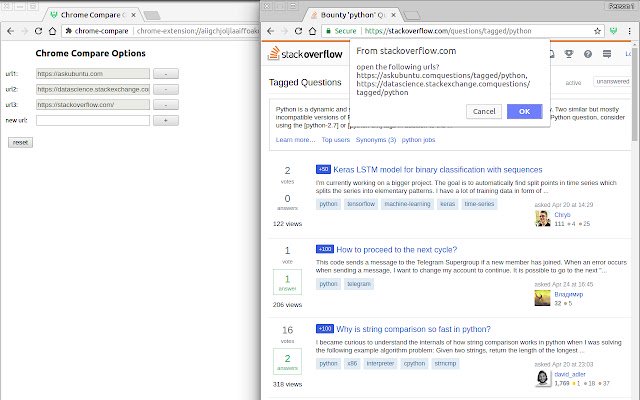Image resolution: width=640 pixels, height=400 pixels.
Task: Click the keras tag
Action: (447, 204)
